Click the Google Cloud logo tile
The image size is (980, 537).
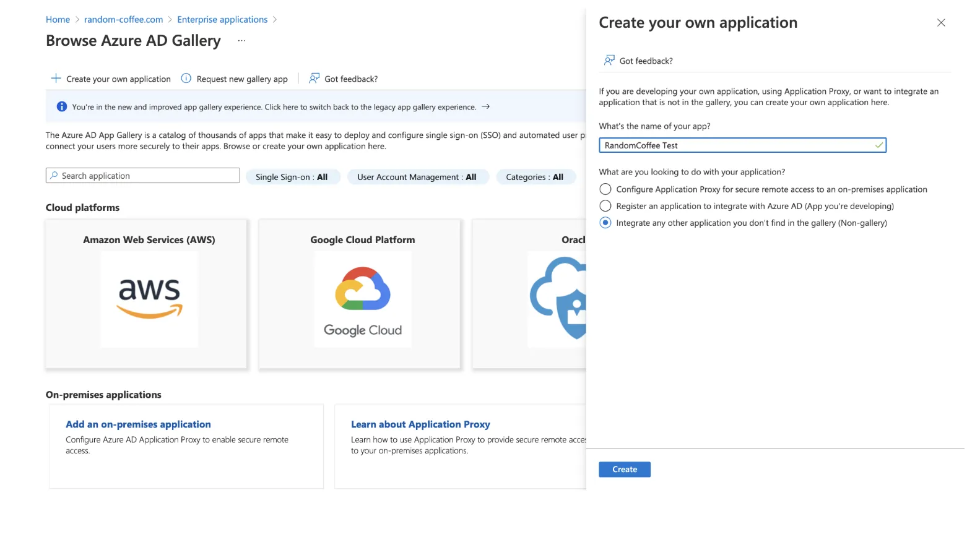363,299
